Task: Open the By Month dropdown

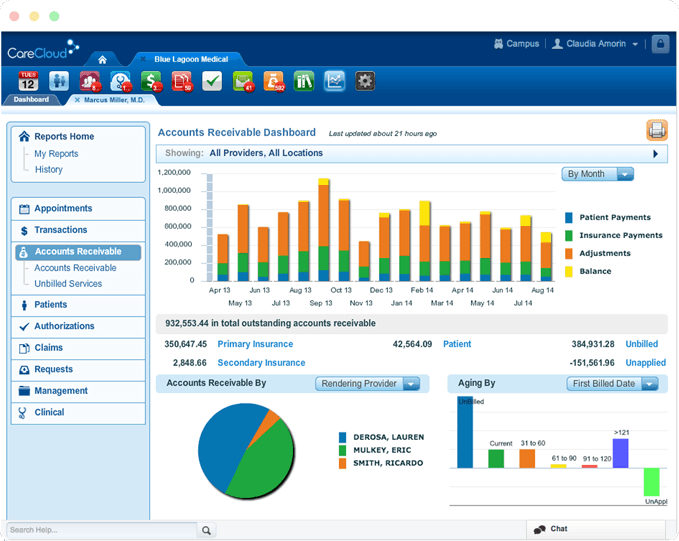Action: [x=598, y=174]
